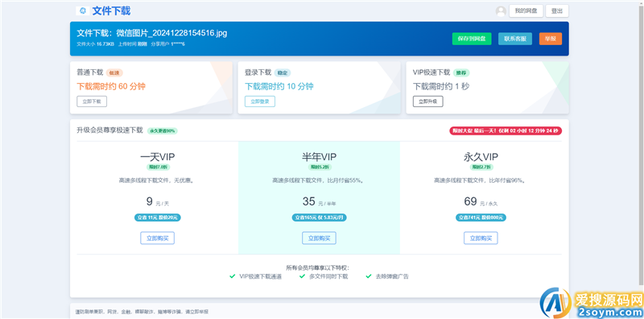The width and height of the screenshot is (644, 319).
Task: Click 立即升级 button under VIP极速下载
Action: (428, 101)
